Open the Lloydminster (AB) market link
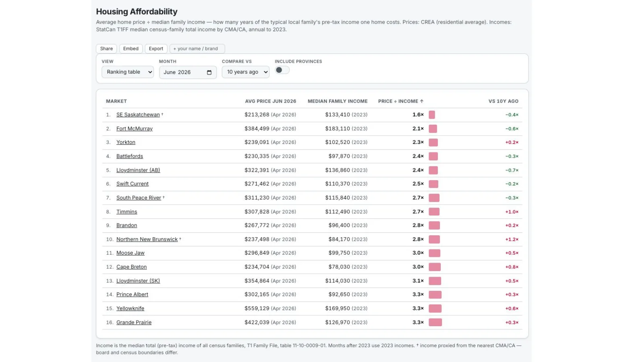This screenshot has height=362, width=644. pyautogui.click(x=138, y=170)
